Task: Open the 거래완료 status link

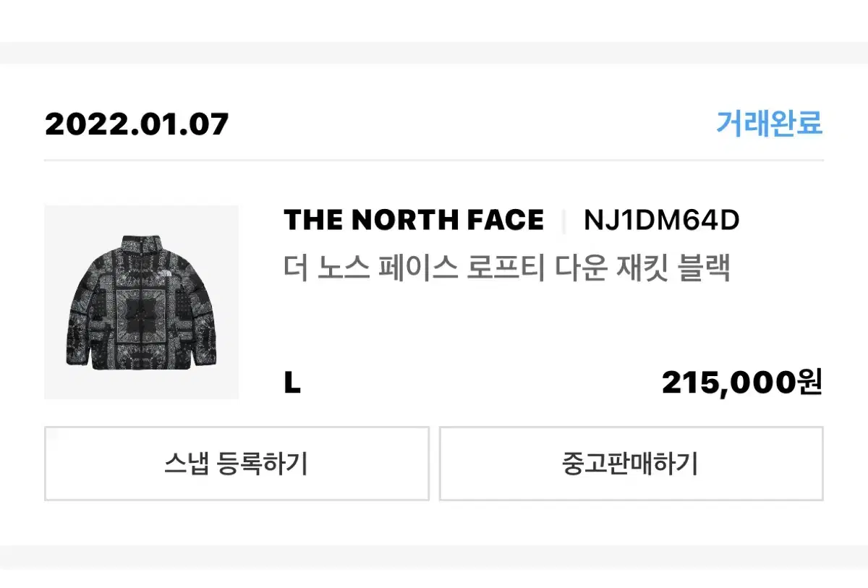Action: 770,123
